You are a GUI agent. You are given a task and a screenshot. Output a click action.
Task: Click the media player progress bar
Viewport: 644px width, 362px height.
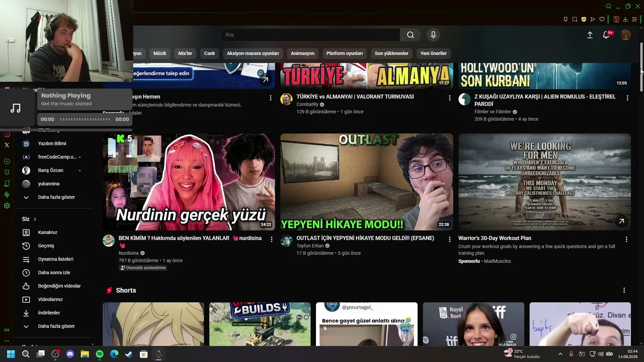pos(85,119)
